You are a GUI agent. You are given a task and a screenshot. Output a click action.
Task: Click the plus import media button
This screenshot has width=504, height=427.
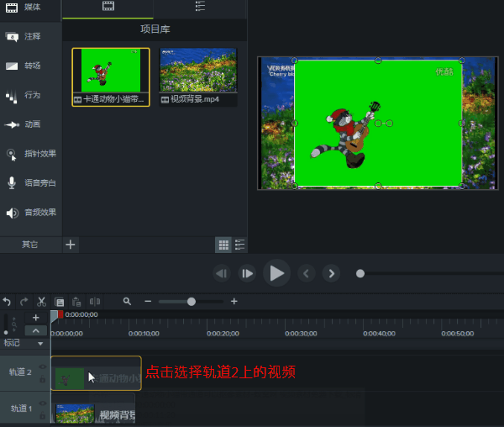[x=71, y=245]
